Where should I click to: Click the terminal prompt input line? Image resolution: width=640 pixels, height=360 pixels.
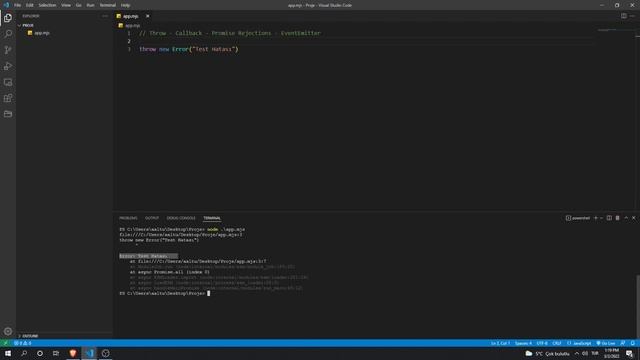[x=165, y=293]
